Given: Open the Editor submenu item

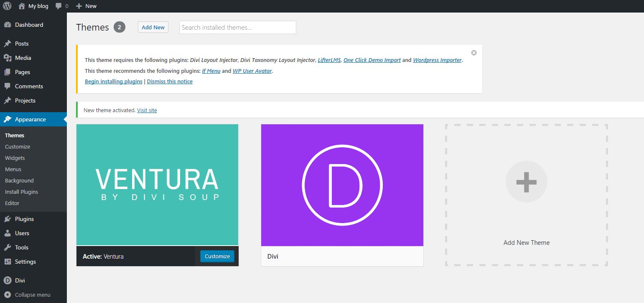Looking at the screenshot, I should coord(12,203).
